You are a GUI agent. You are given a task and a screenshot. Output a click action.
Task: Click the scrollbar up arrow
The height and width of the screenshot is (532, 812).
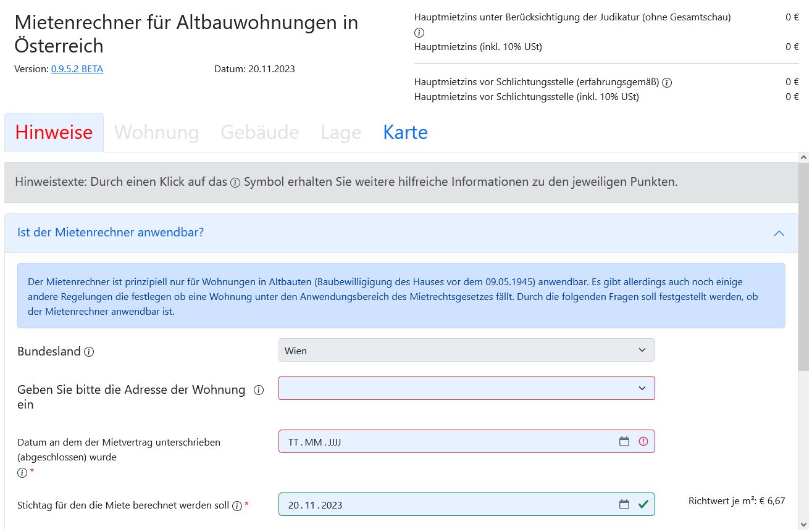pos(803,158)
